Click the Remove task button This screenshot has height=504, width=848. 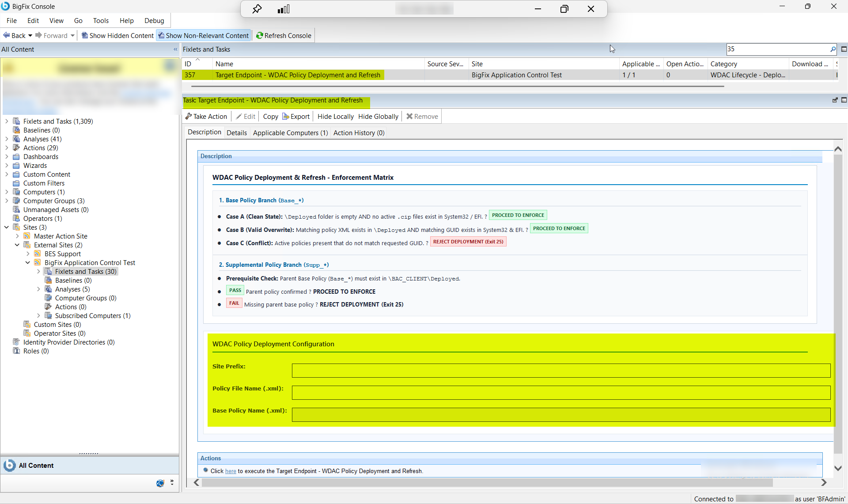coord(422,117)
